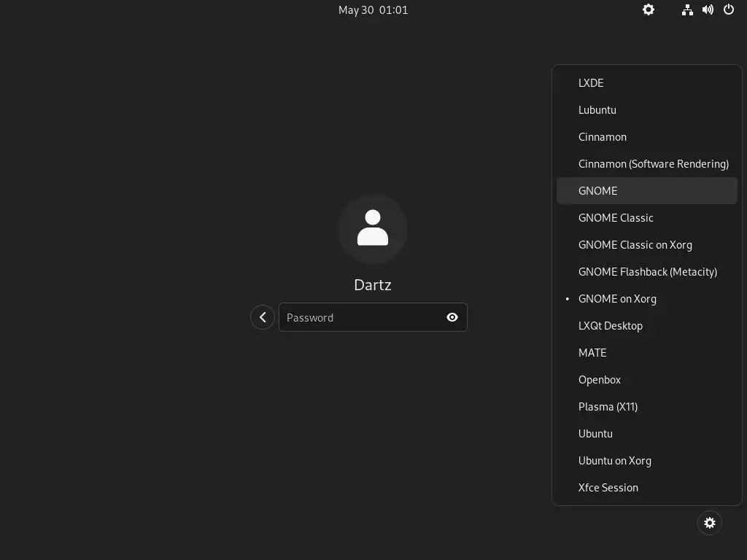
Task: Select GNOME Flashback (Metacity)
Action: [647, 272]
